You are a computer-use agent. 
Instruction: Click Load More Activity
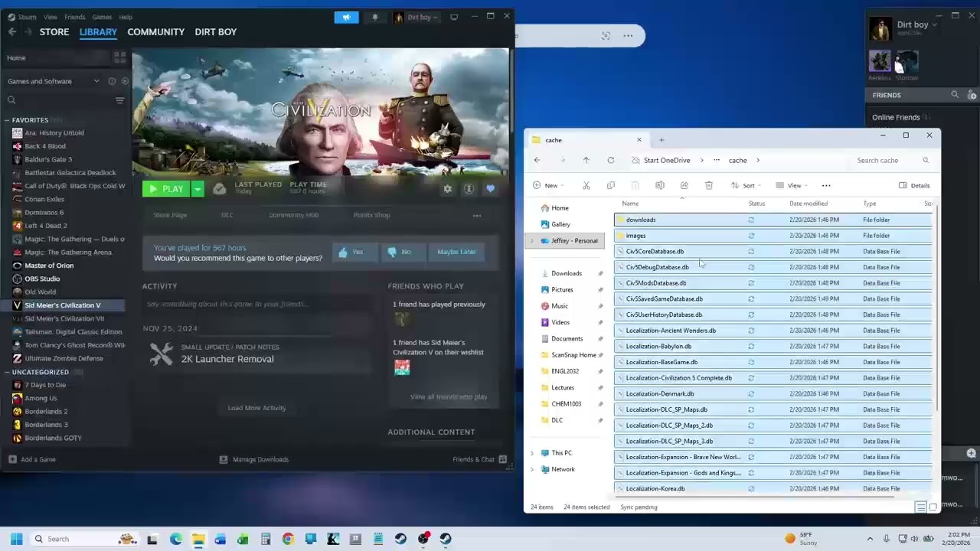click(256, 408)
